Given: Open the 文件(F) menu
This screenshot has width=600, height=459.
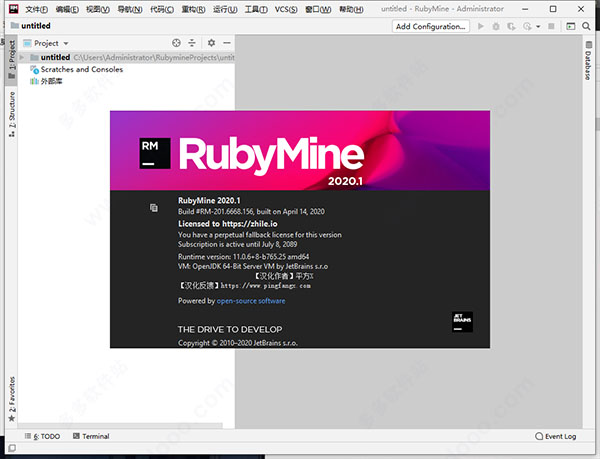Looking at the screenshot, I should coord(36,9).
